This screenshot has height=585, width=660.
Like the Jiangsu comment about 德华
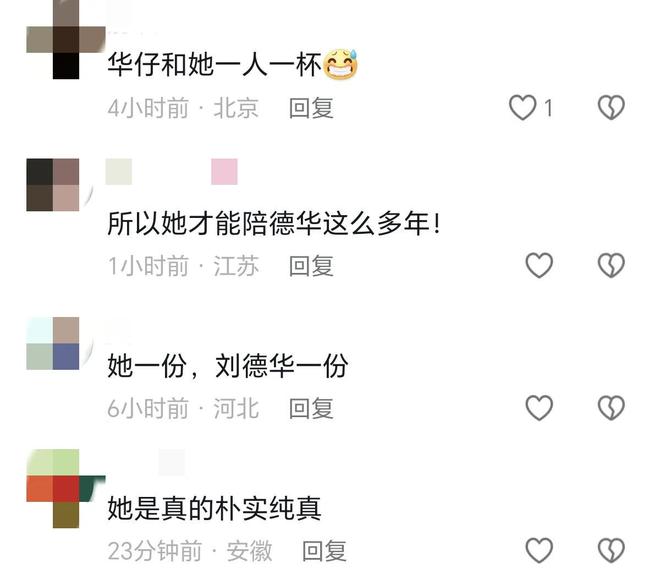[539, 266]
